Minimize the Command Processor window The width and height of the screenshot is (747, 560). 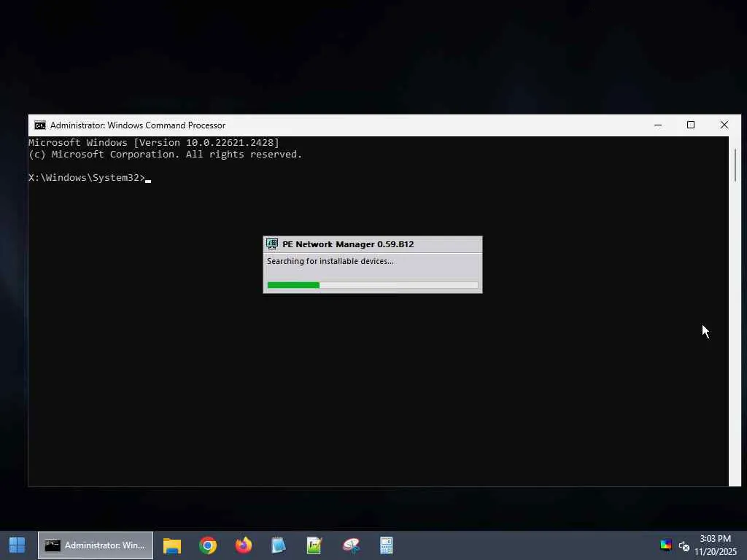coord(658,125)
